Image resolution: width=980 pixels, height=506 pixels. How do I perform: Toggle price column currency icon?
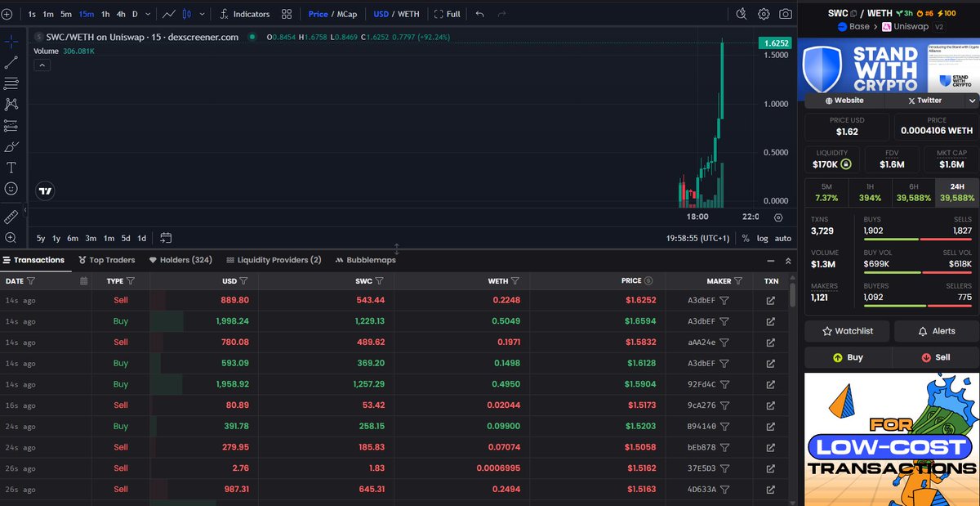[648, 280]
